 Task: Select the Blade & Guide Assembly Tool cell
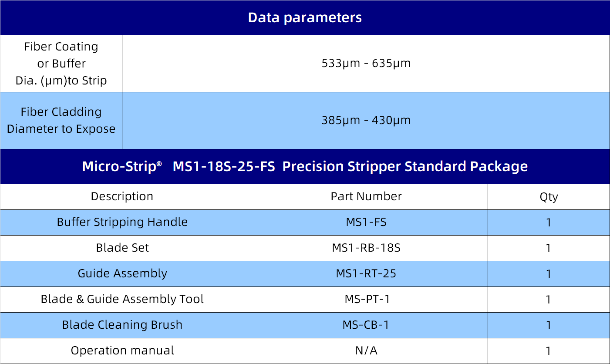[x=122, y=300]
